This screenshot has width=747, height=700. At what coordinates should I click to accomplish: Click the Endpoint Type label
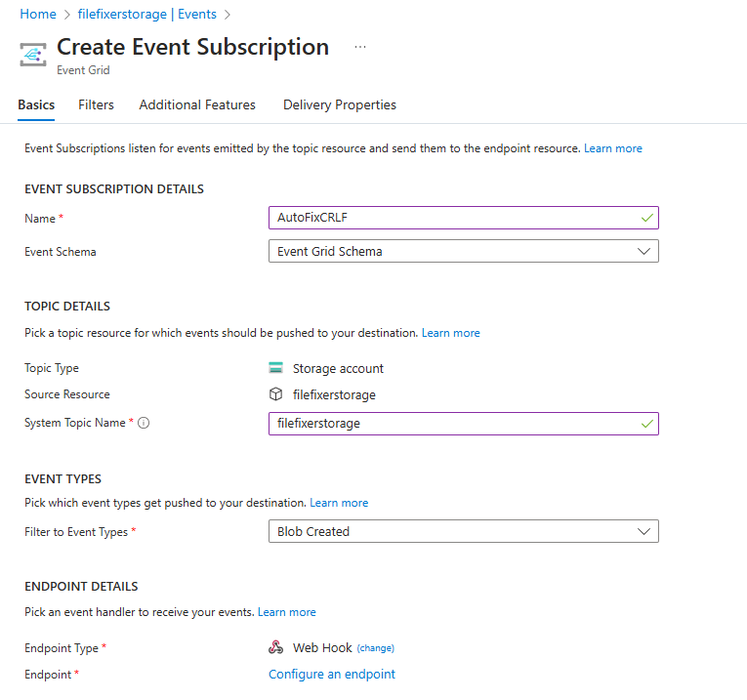[x=62, y=648]
